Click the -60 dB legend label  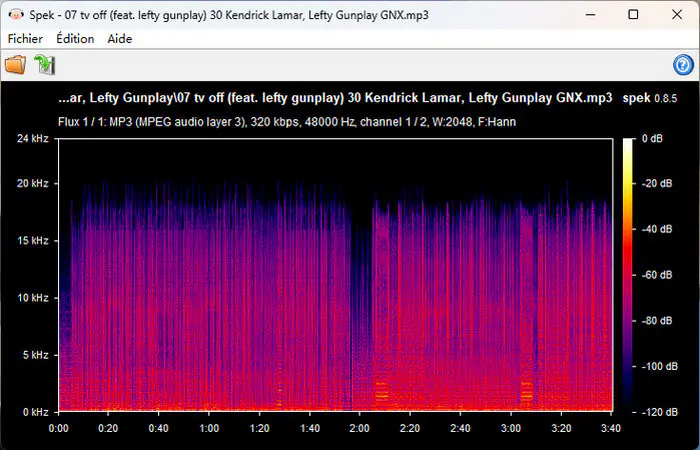657,275
